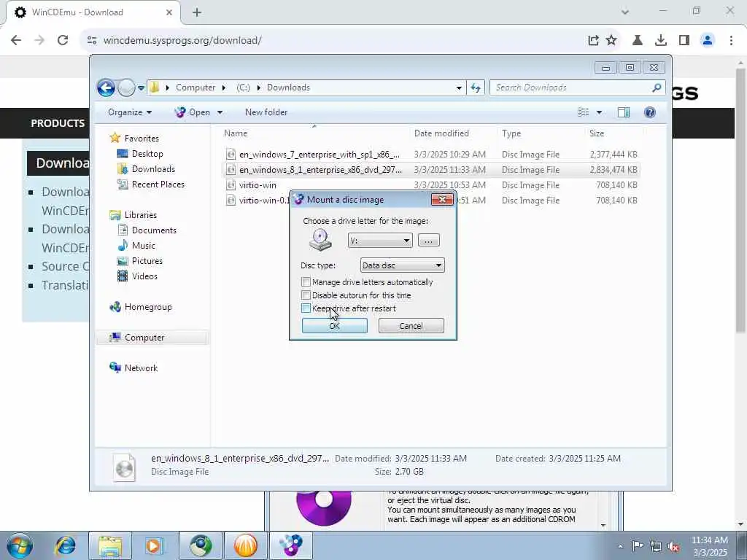The height and width of the screenshot is (560, 747).
Task: Open Chrome profile avatar
Action: (x=708, y=41)
